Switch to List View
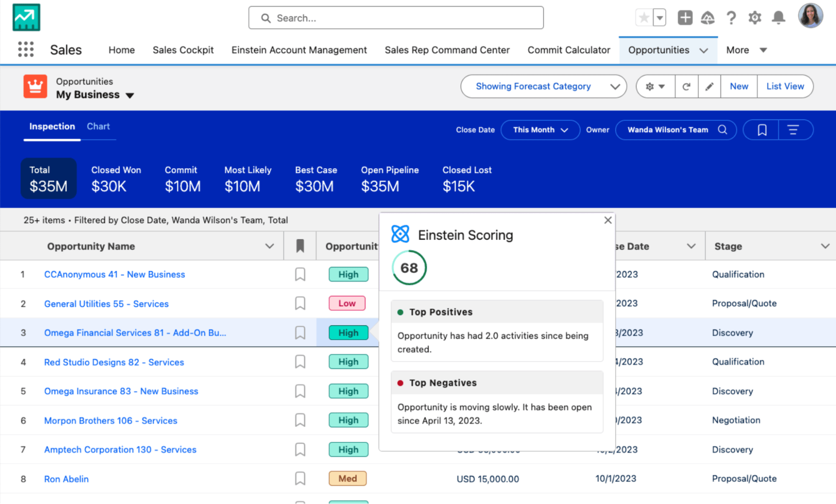 (785, 87)
